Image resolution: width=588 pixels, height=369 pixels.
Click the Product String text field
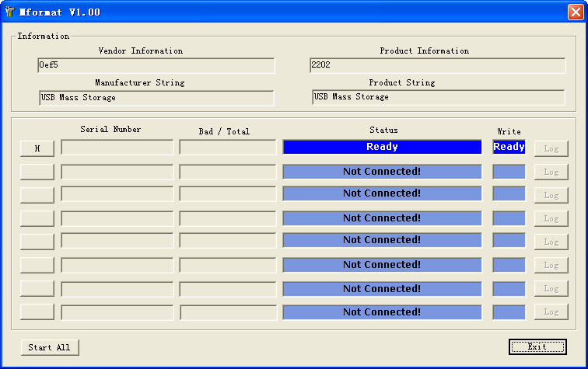[x=438, y=97]
